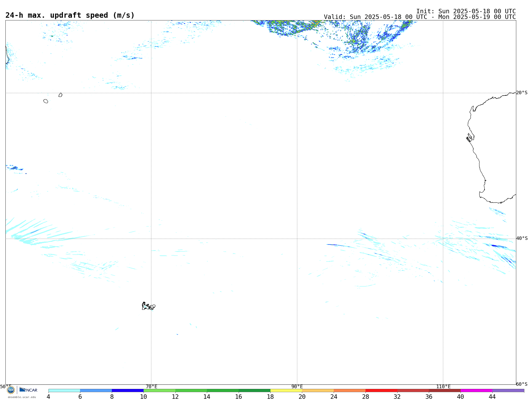Click the Mauritius island outline on the 20°S line
The width and height of the screenshot is (532, 400).
pyautogui.click(x=60, y=95)
